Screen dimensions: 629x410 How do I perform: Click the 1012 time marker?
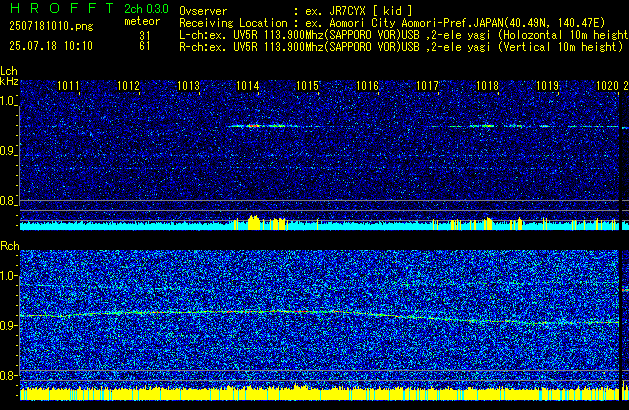pos(128,86)
